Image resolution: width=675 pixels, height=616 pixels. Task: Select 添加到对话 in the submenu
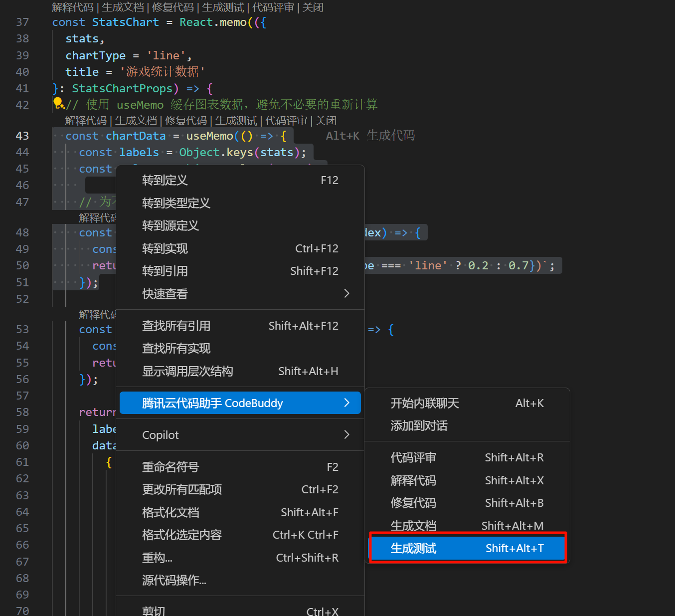[x=419, y=425]
